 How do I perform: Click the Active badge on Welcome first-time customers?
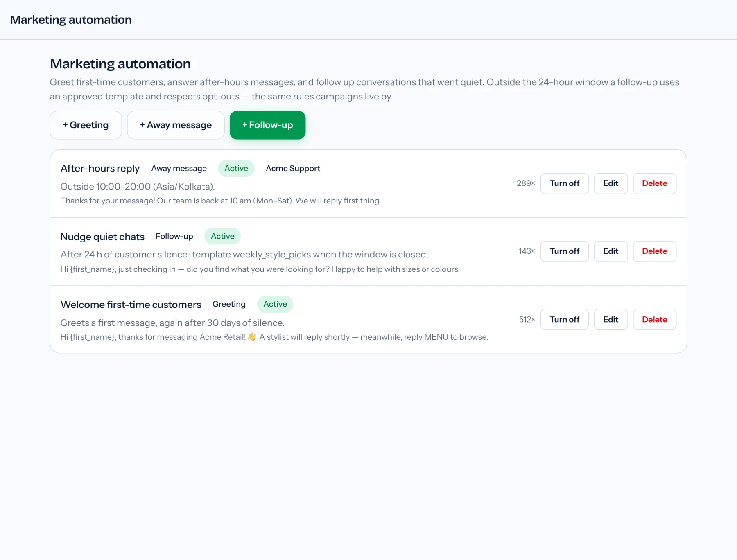[275, 304]
